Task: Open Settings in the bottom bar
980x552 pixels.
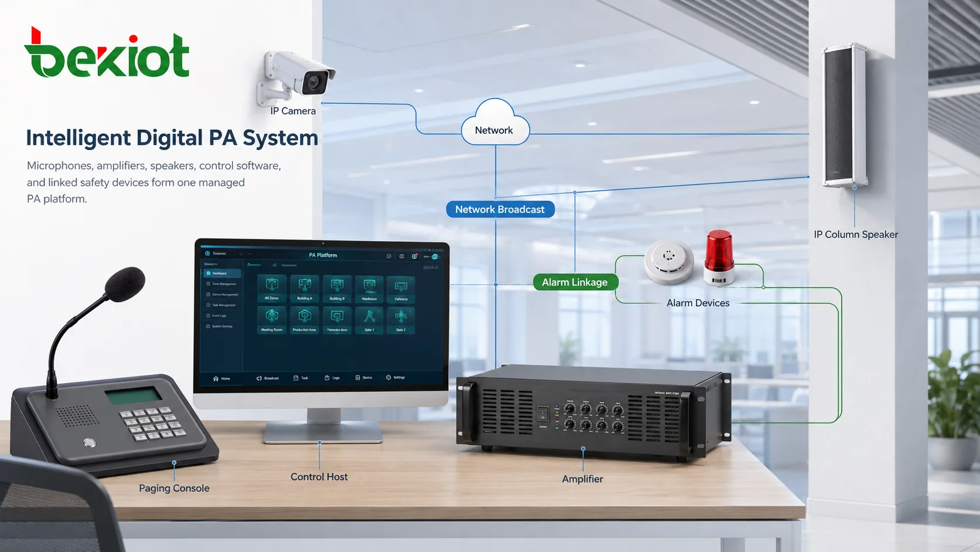Action: click(396, 377)
